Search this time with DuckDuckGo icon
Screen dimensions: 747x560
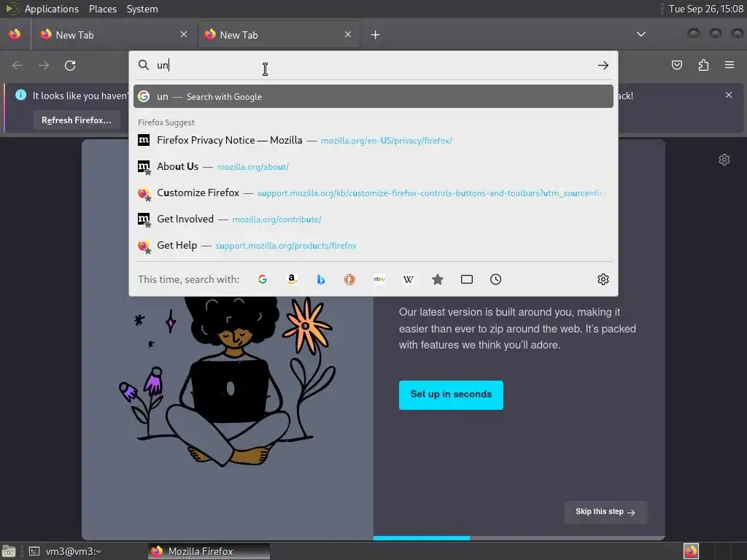[x=349, y=279]
